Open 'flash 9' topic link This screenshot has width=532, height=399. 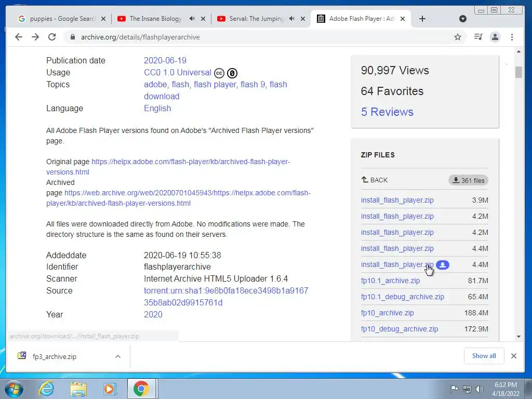coord(253,85)
